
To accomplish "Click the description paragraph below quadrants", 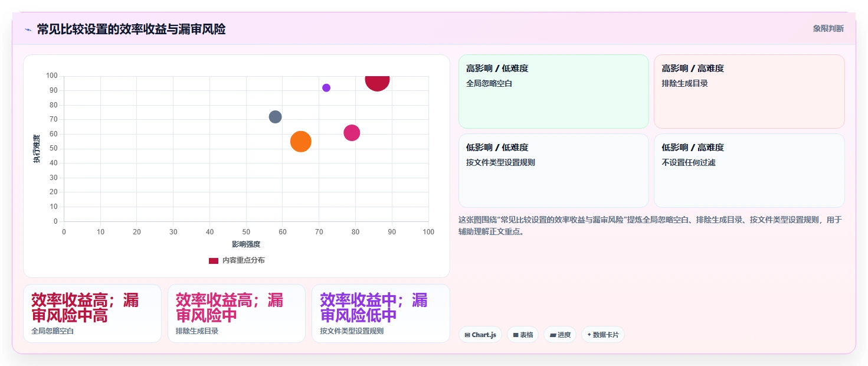I will 651,226.
